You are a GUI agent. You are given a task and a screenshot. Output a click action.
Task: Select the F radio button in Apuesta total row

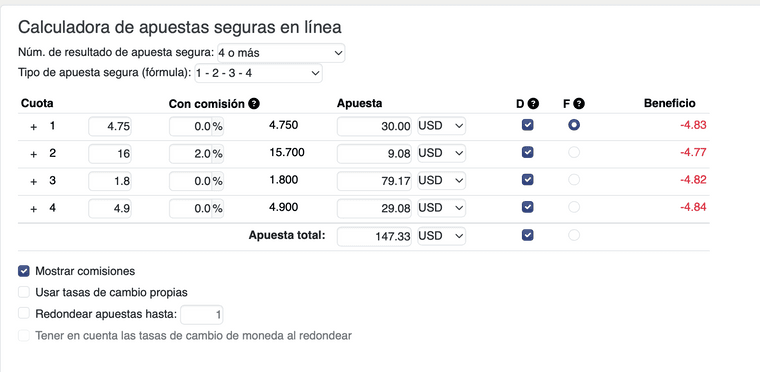(x=574, y=235)
